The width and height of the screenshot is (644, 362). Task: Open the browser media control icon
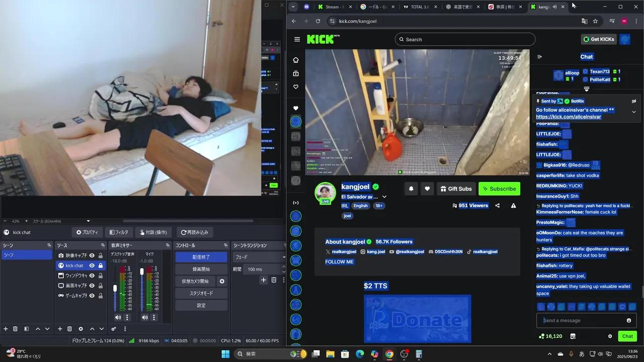click(612, 21)
